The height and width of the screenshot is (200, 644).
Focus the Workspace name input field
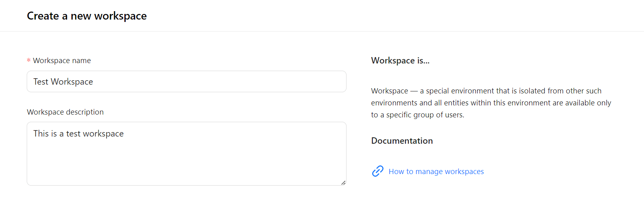click(186, 82)
